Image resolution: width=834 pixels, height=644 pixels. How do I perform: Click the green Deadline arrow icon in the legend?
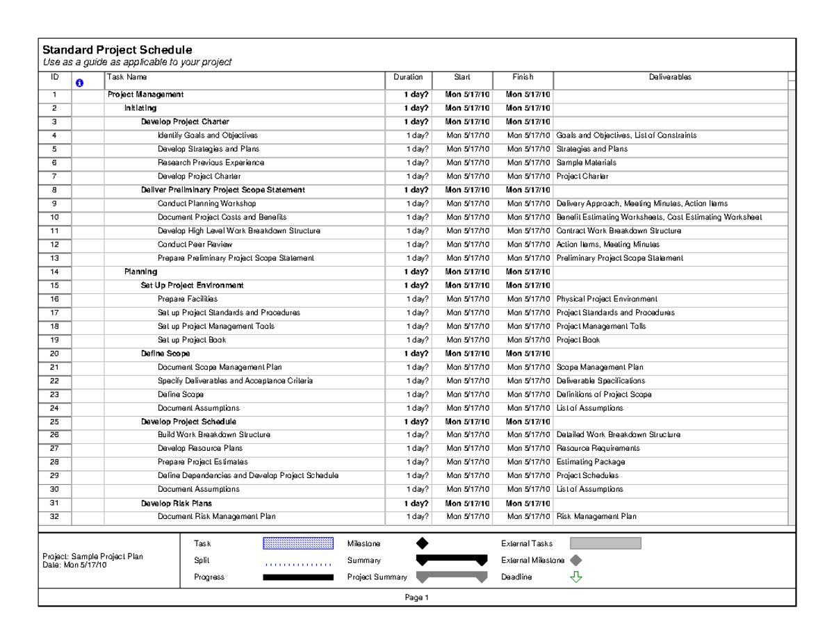pos(575,577)
